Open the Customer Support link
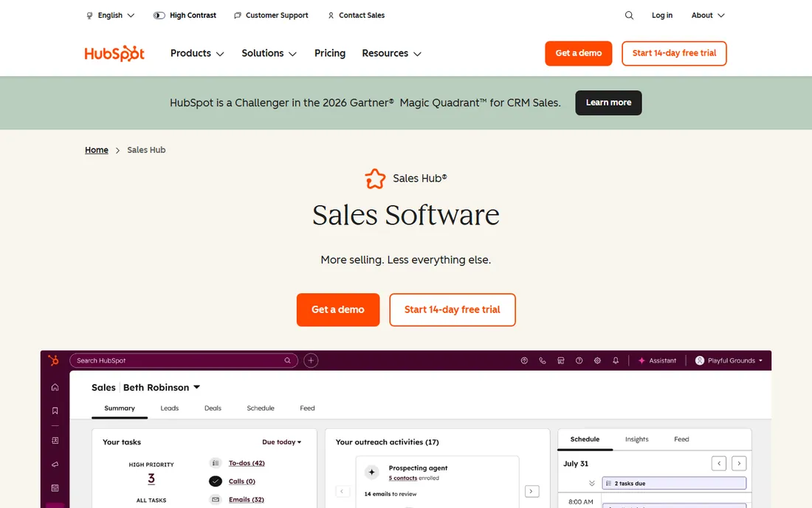The height and width of the screenshot is (508, 812). pos(271,16)
